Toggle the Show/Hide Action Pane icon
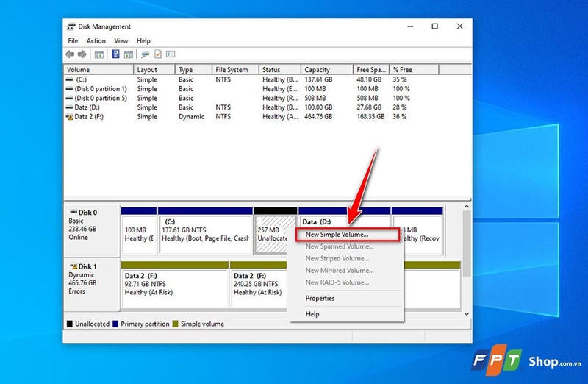588x384 pixels. click(129, 54)
